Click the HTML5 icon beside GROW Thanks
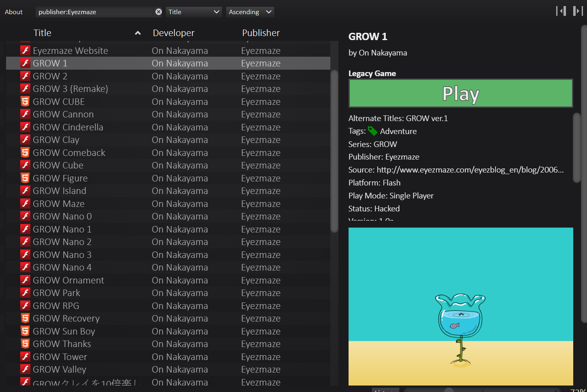Image resolution: width=587 pixels, height=392 pixels. click(25, 344)
